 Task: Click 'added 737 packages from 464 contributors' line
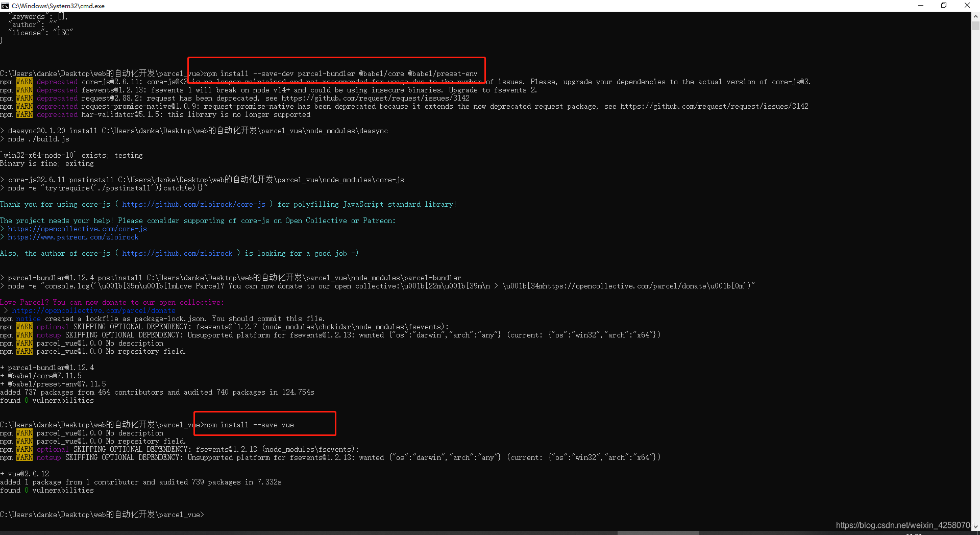[157, 392]
